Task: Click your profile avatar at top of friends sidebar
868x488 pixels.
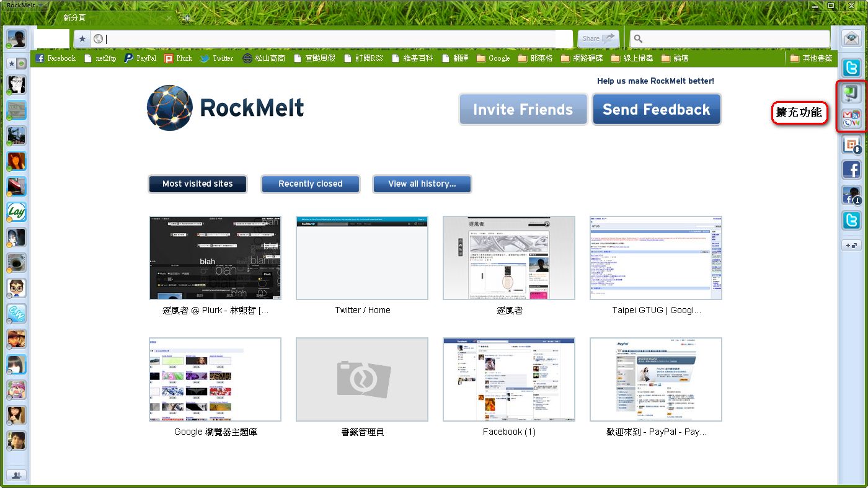Action: tap(16, 38)
